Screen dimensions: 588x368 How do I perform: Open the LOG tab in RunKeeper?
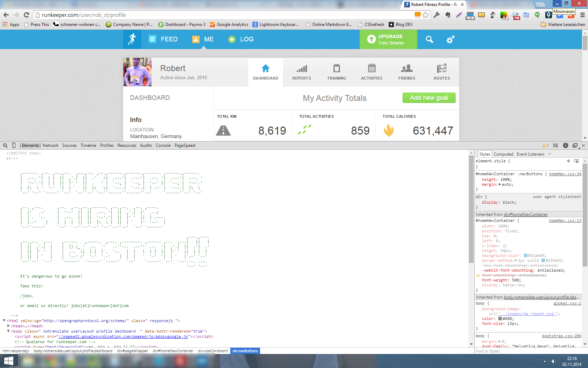click(241, 39)
